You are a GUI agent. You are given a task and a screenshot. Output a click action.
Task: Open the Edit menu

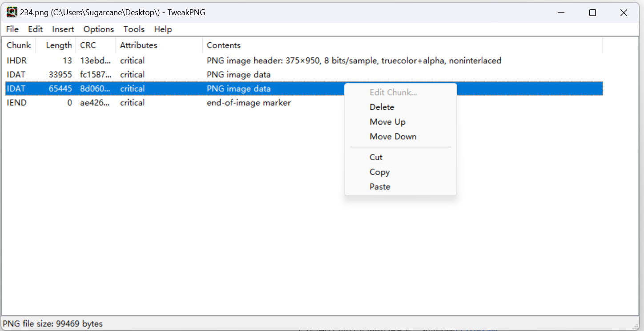coord(35,29)
